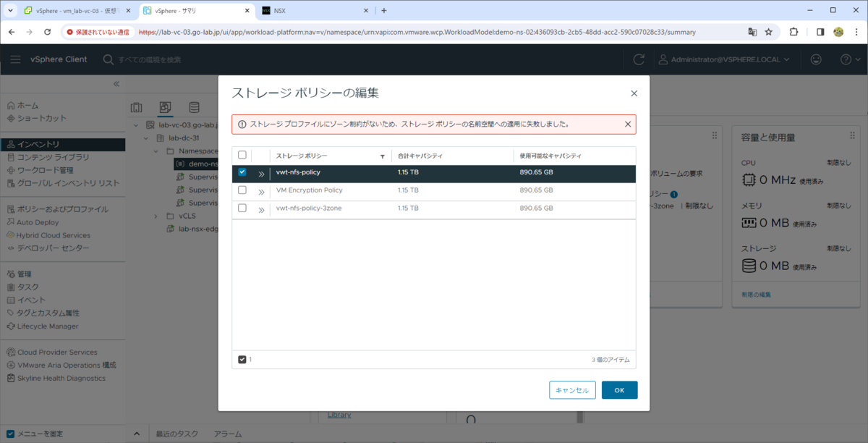Screen dimensions: 868x443
Task: Expand details for VM Encryption Policy row
Action: 261,191
